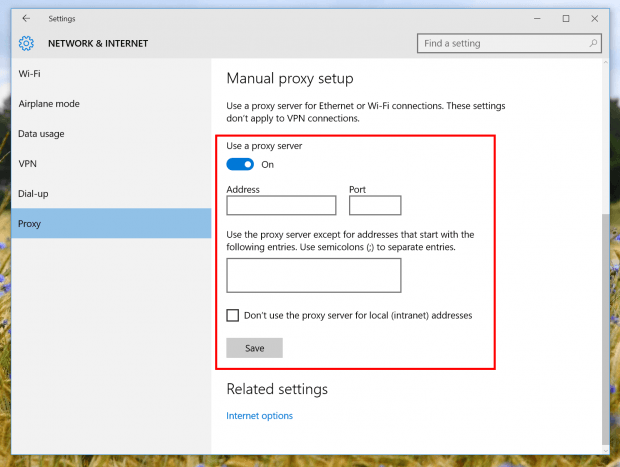Go back using the arrow icon
The height and width of the screenshot is (467, 620).
coord(26,18)
